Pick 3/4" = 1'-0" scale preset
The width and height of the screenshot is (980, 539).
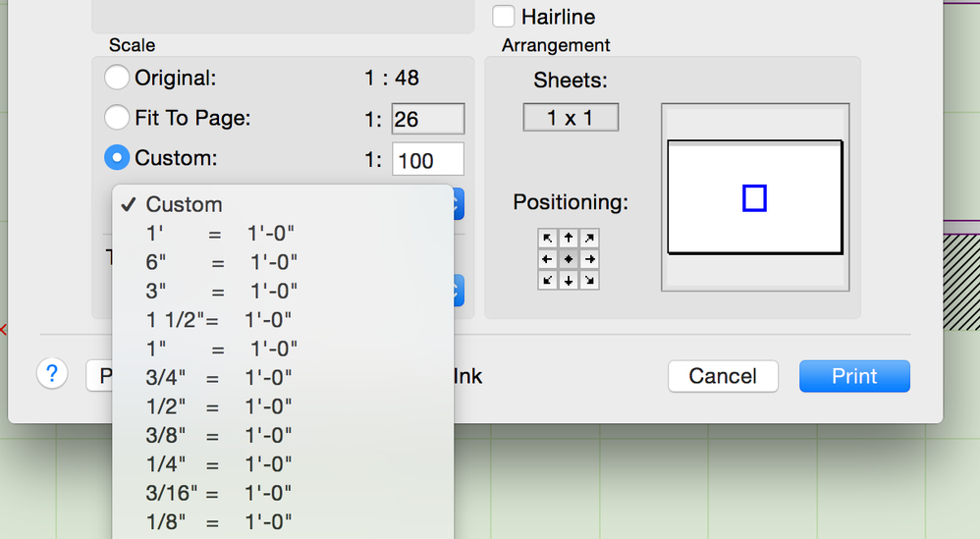[x=219, y=377]
